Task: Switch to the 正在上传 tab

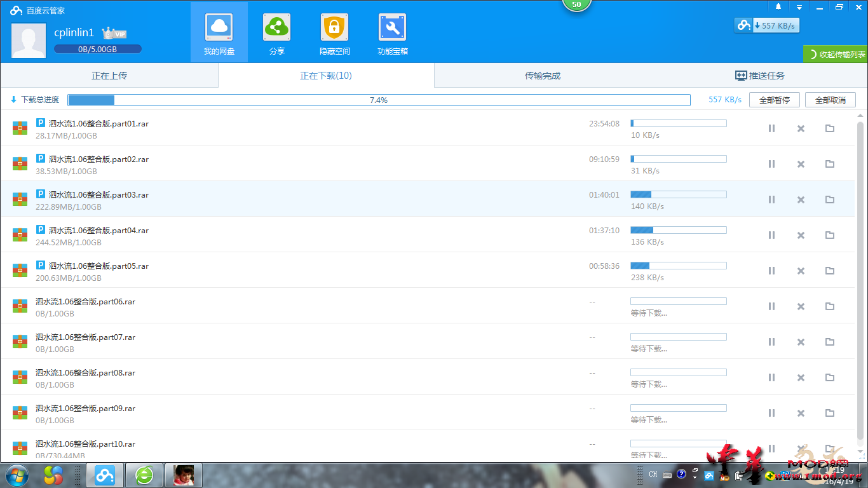Action: (109, 76)
